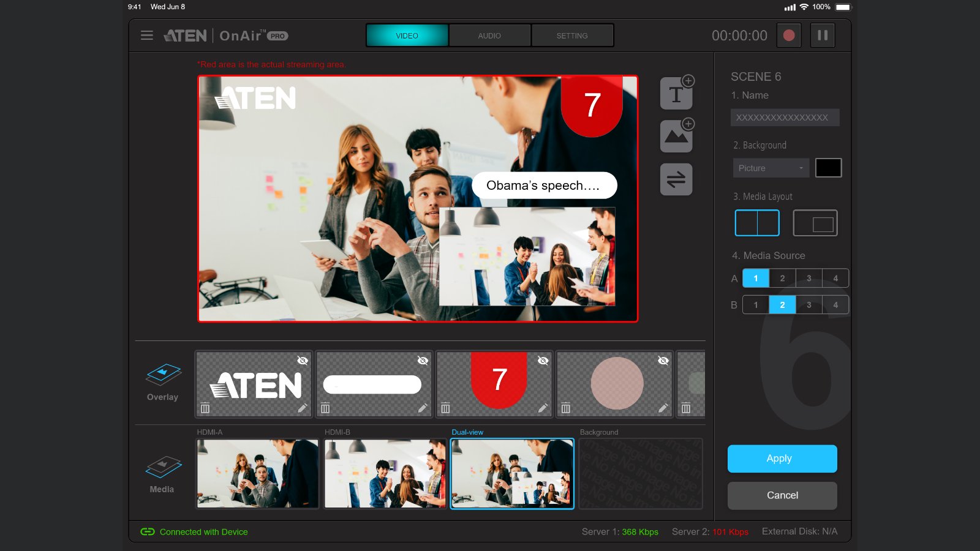The width and height of the screenshot is (980, 551).
Task: Swap the media sources
Action: coord(676,179)
